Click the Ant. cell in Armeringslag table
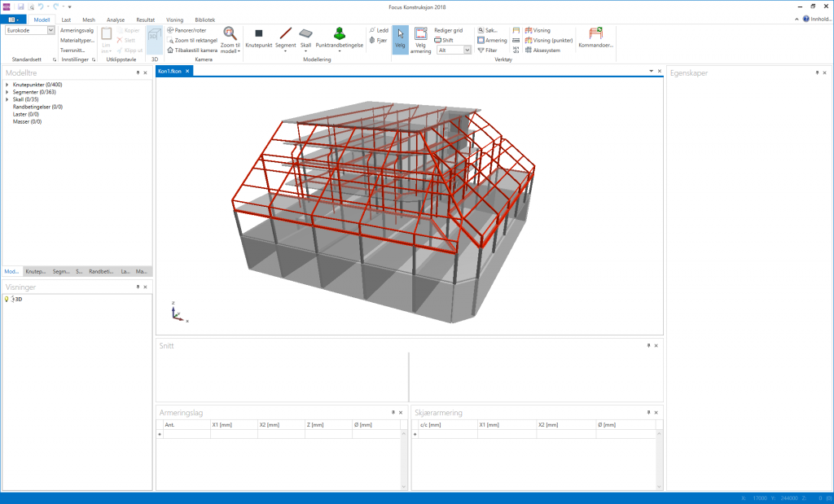The width and height of the screenshot is (834, 504). [187, 434]
